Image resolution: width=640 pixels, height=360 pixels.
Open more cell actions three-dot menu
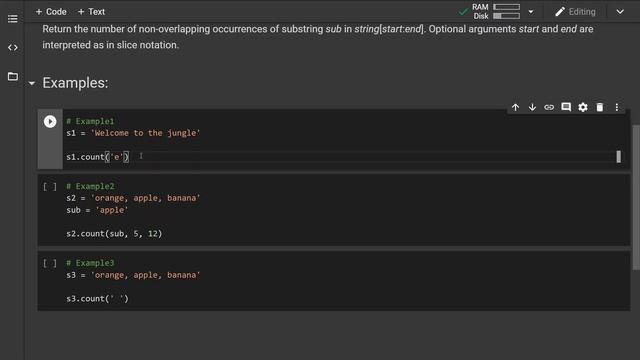pos(617,107)
